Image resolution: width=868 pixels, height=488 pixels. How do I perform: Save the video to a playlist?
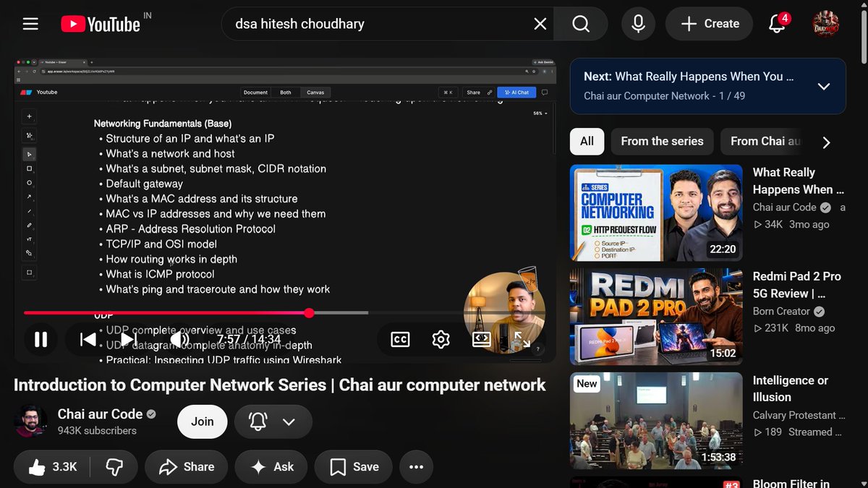click(354, 467)
